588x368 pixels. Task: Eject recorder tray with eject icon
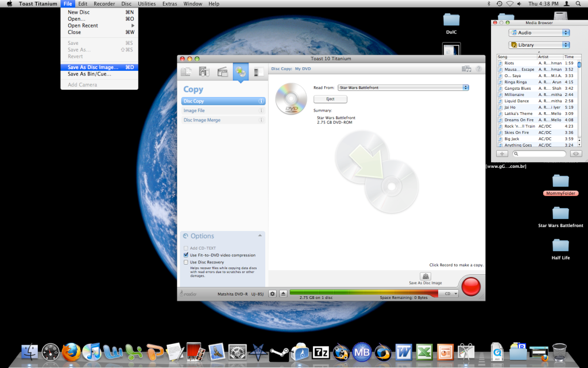click(x=283, y=294)
